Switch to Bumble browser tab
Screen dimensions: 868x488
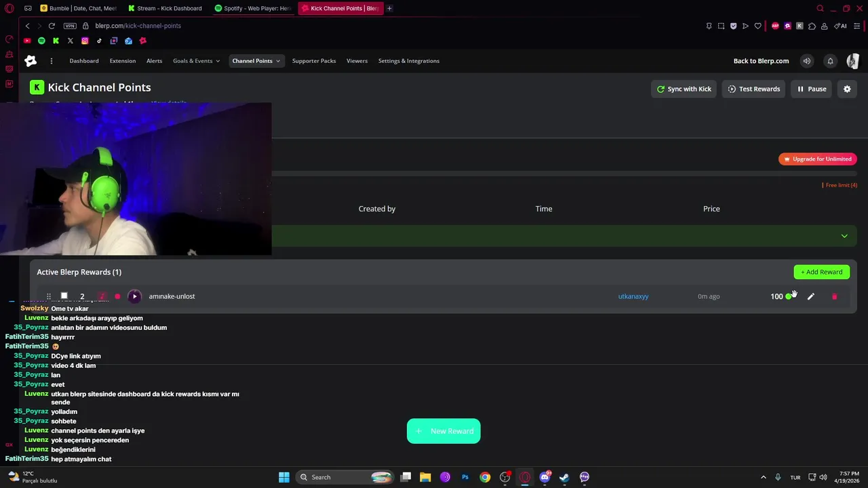(x=79, y=8)
